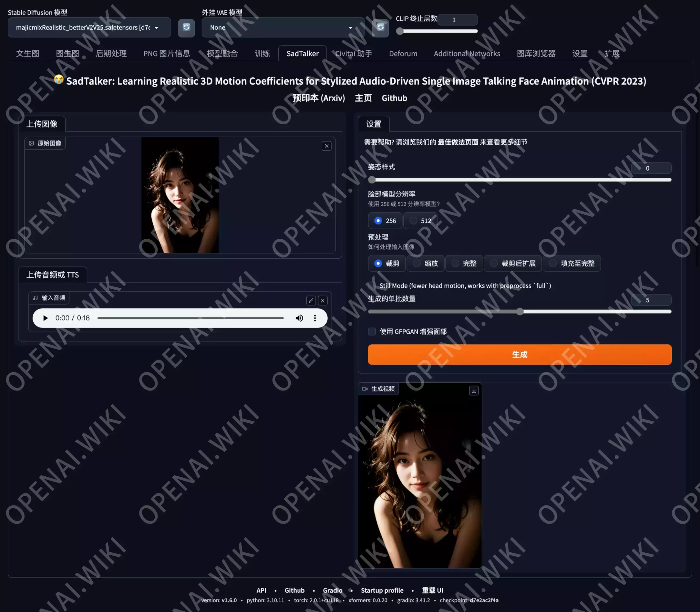Mute the audio player volume
Screen dimensions: 700x612
pyautogui.click(x=299, y=318)
